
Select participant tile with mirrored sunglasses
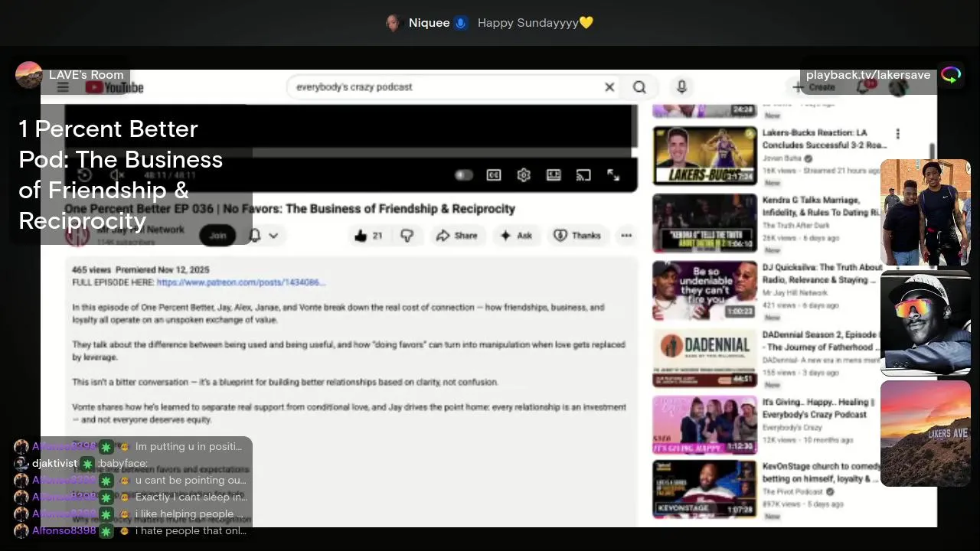(x=925, y=323)
